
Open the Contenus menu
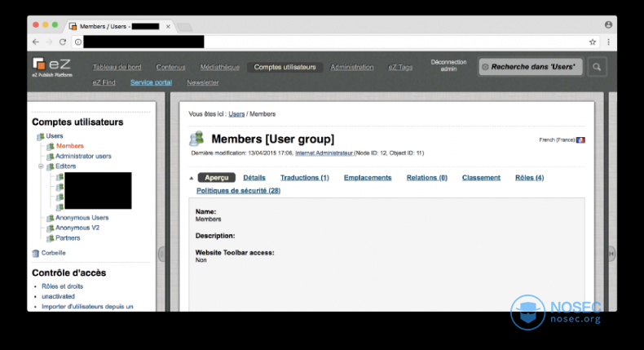tap(170, 67)
